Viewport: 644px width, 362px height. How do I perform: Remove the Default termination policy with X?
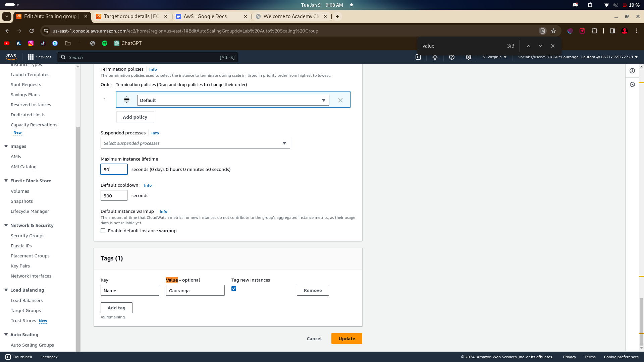coord(340,100)
